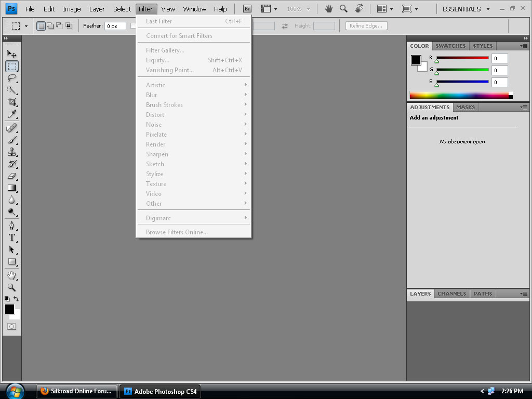The width and height of the screenshot is (532, 399).
Task: Click the Feather input field
Action: click(115, 26)
